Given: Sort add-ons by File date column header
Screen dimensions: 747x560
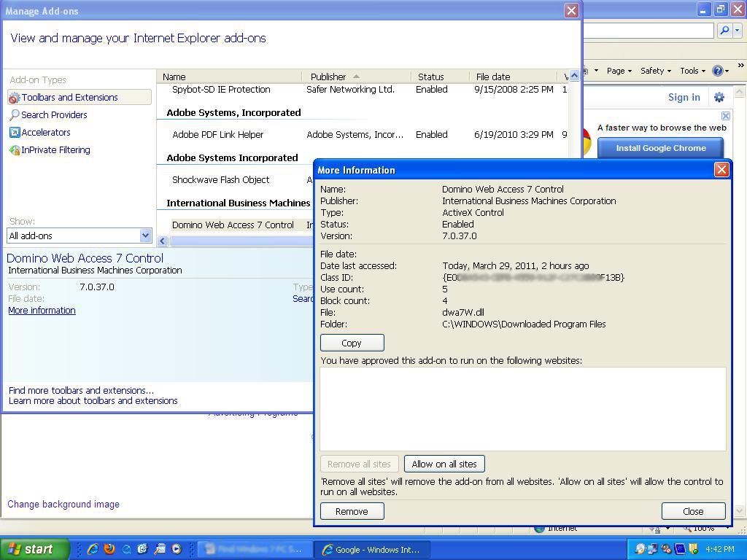Looking at the screenshot, I should point(513,77).
